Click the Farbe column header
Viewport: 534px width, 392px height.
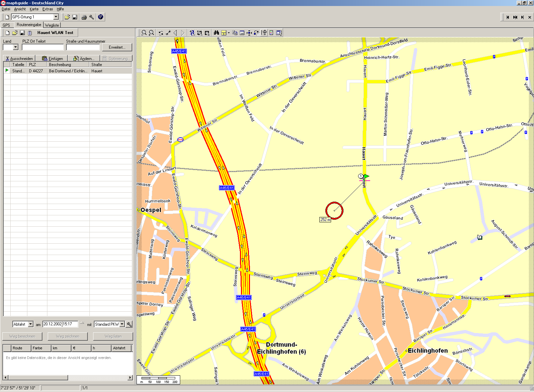[x=41, y=348]
